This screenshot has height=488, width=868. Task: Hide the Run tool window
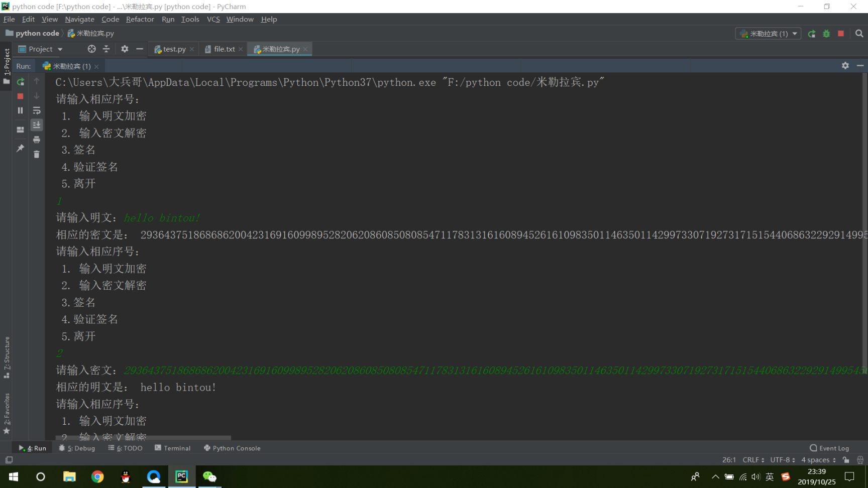860,66
